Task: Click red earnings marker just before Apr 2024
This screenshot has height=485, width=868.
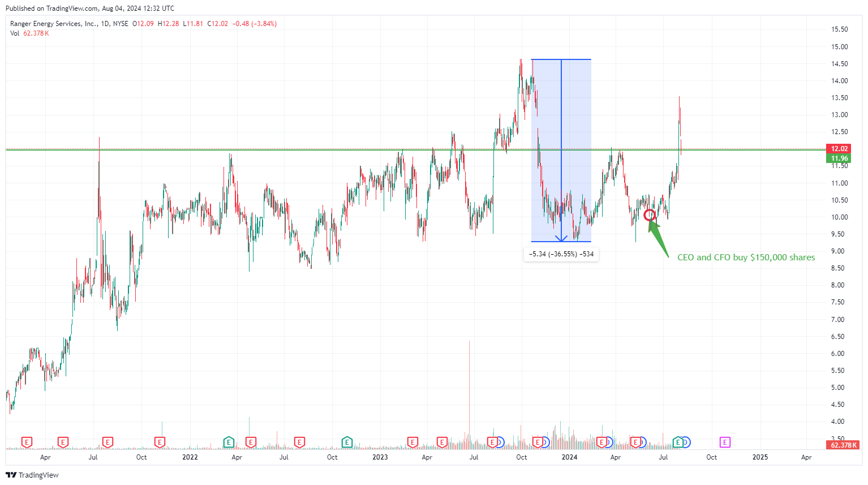Action: pos(601,442)
